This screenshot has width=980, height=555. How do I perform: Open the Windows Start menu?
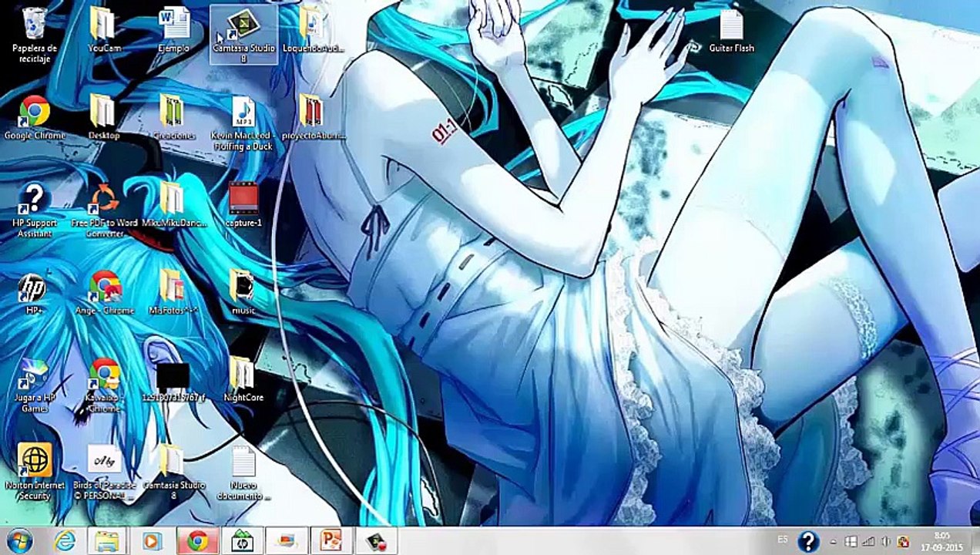[19, 541]
